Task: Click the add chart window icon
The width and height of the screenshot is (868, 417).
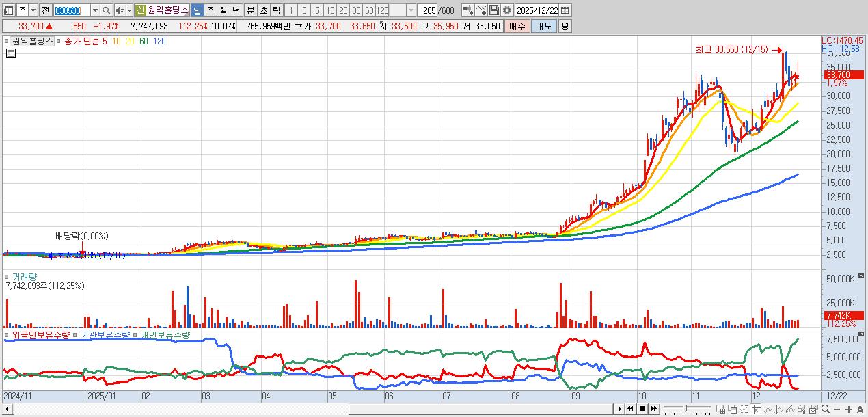Action: 720,409
